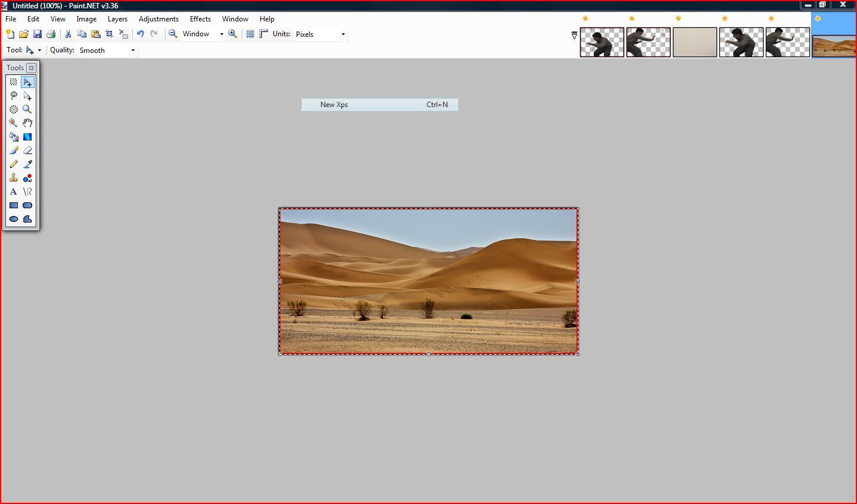Choose the Ellipse Select tool
Image resolution: width=857 pixels, height=504 pixels.
[13, 109]
